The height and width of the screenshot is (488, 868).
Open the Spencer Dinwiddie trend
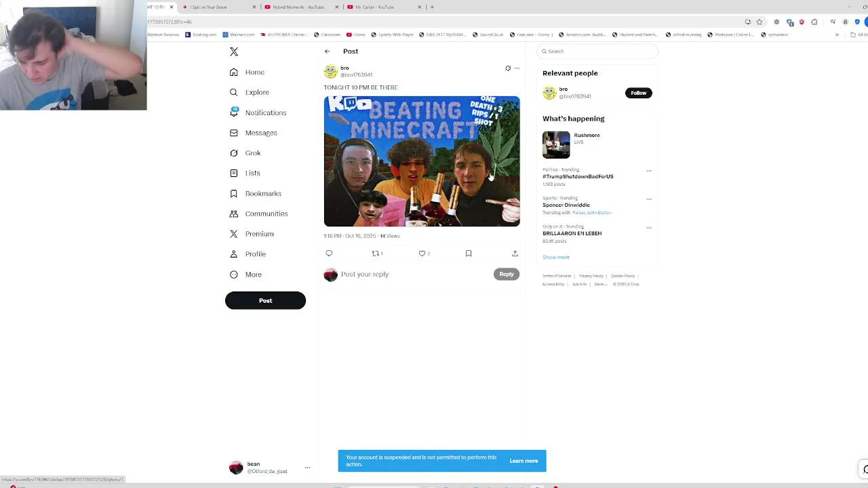tap(566, 205)
